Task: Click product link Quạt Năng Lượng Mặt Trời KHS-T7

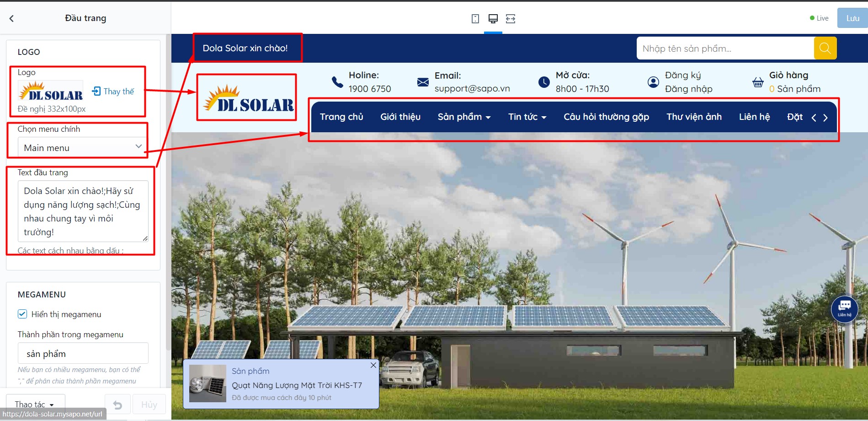Action: pyautogui.click(x=297, y=385)
